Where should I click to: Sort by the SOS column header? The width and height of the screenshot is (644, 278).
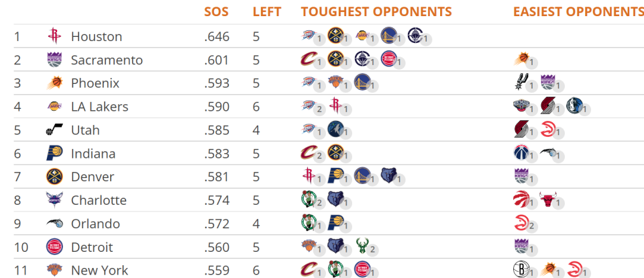(216, 11)
